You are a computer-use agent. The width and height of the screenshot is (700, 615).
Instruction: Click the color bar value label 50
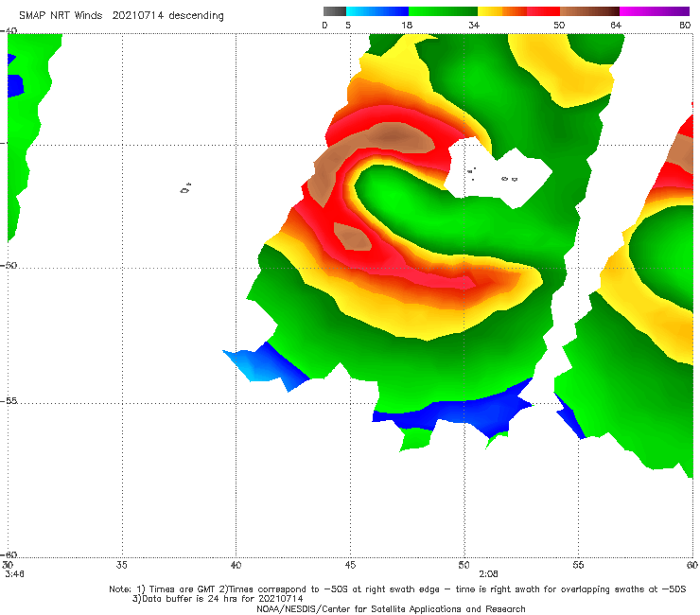pyautogui.click(x=559, y=25)
